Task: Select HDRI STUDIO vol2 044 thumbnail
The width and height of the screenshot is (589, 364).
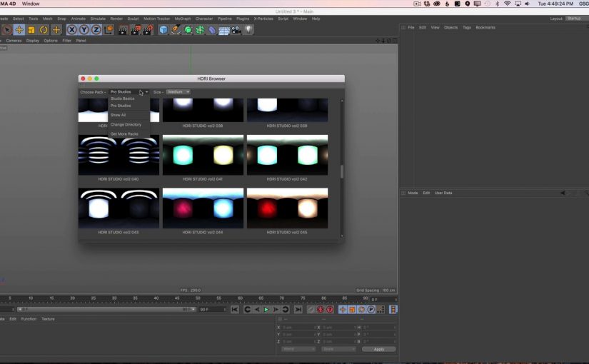Action: pyautogui.click(x=203, y=208)
